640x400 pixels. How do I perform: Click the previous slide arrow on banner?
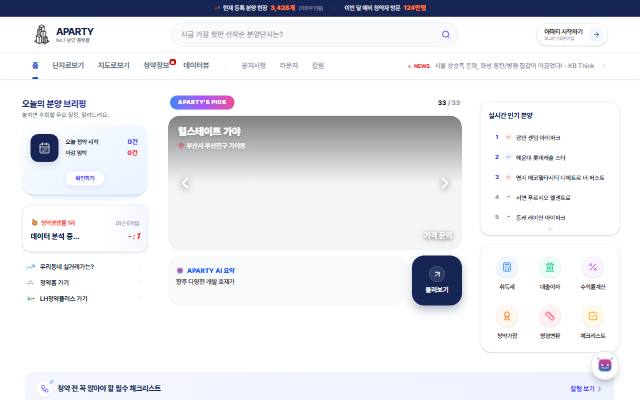(x=185, y=183)
